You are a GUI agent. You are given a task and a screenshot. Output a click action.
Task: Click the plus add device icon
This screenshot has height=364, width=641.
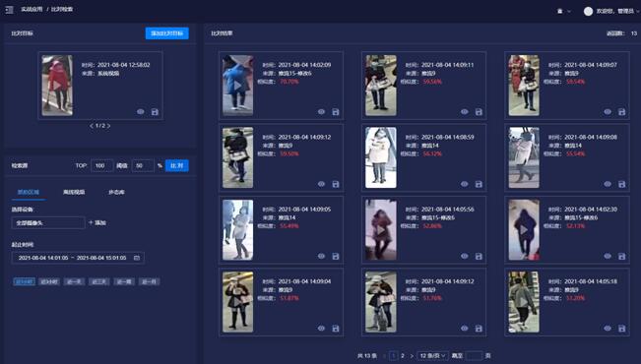(91, 222)
